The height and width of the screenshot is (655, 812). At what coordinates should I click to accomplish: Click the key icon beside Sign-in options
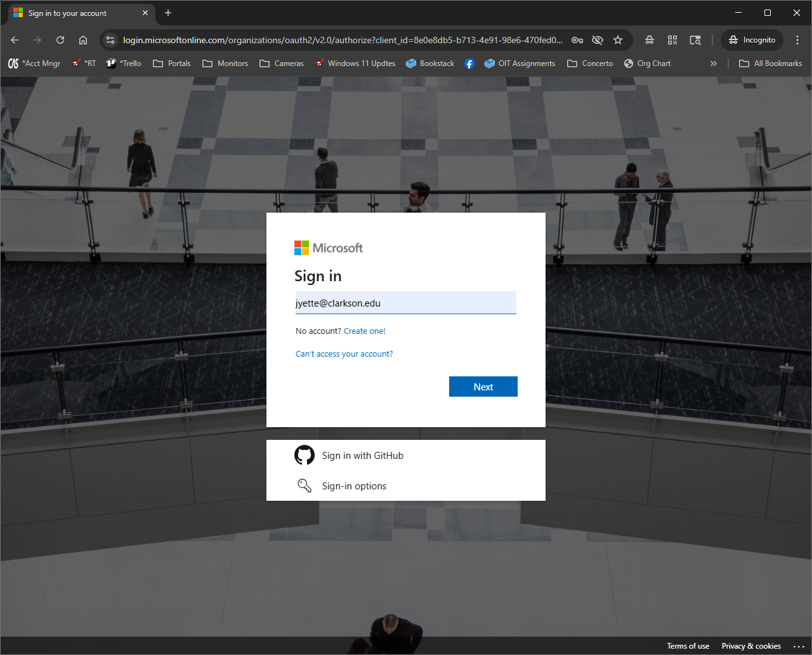(x=304, y=486)
